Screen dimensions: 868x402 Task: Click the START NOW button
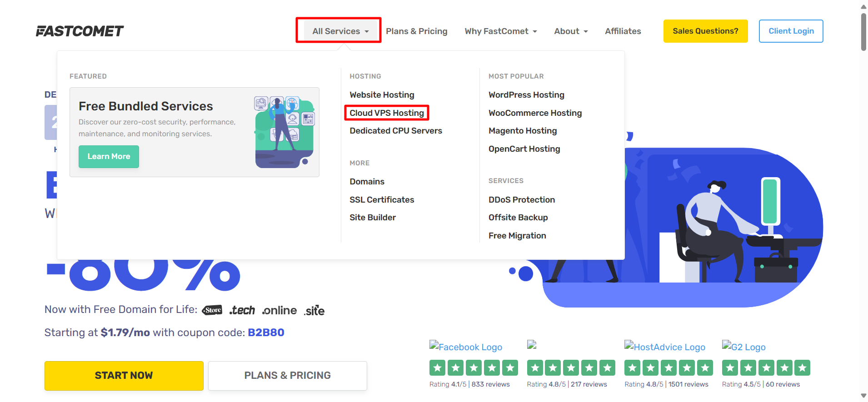(x=124, y=375)
